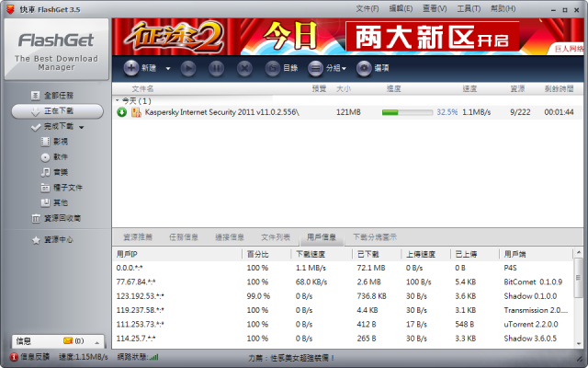Collapse the Completed downloads arrow

tap(82, 127)
